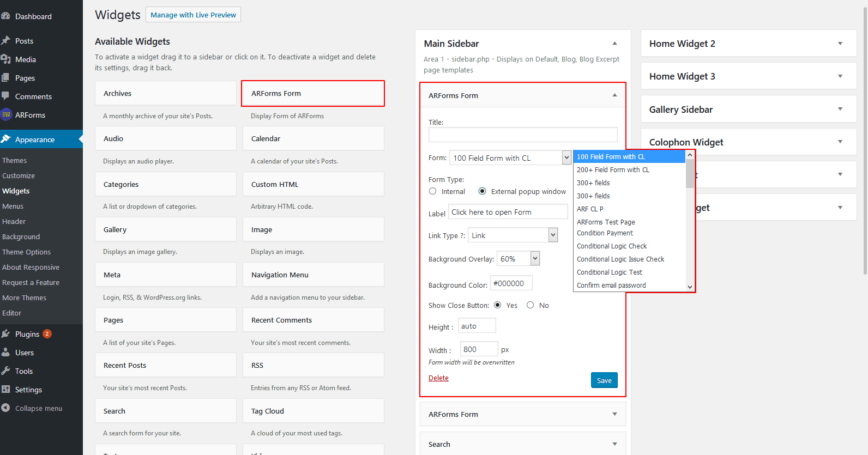Click the Plugins icon in the sidebar
Screen dimensions: 868x455
click(x=6, y=334)
